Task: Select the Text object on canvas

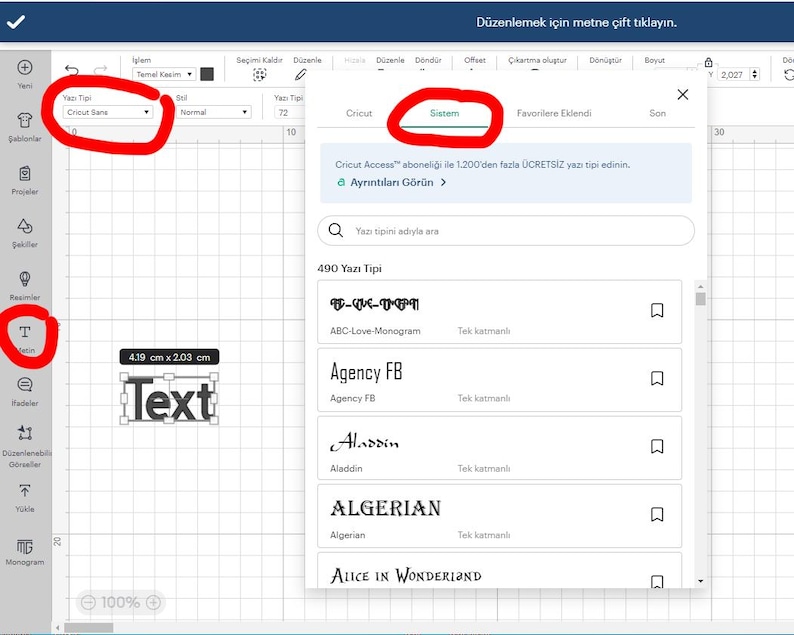Action: pos(169,399)
